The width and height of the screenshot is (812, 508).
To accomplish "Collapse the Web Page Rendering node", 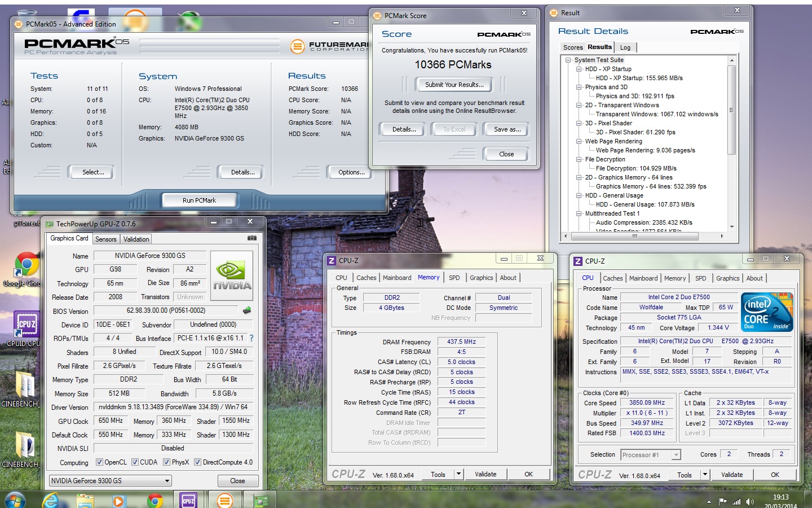I will [x=579, y=141].
